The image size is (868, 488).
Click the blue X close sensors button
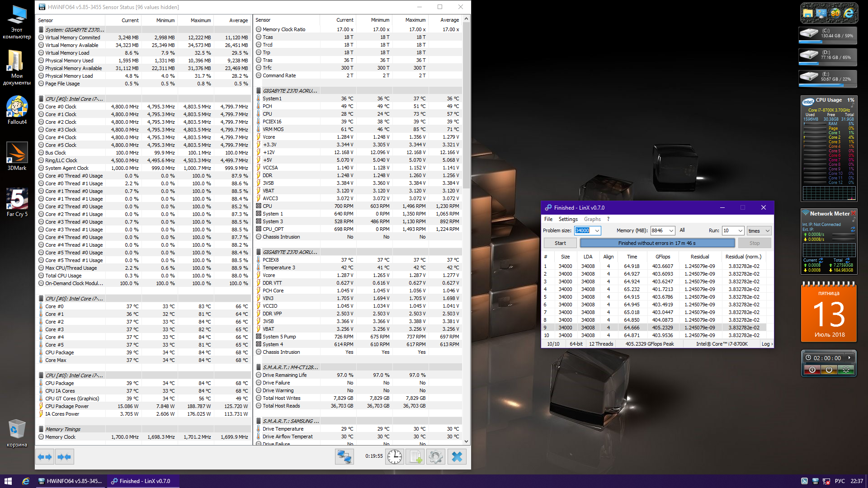click(x=457, y=457)
